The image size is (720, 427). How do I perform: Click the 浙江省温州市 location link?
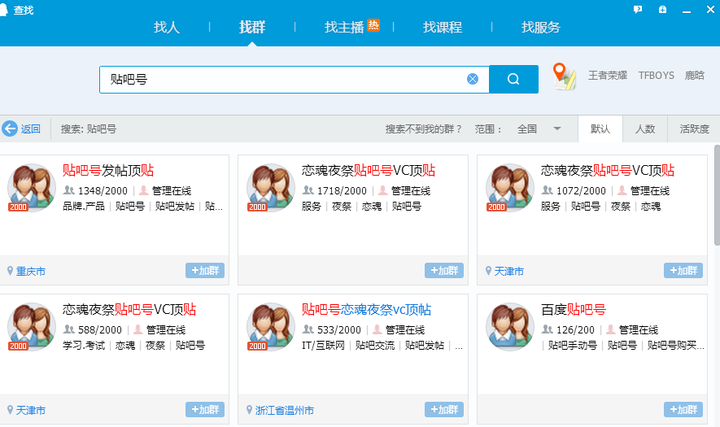(284, 410)
